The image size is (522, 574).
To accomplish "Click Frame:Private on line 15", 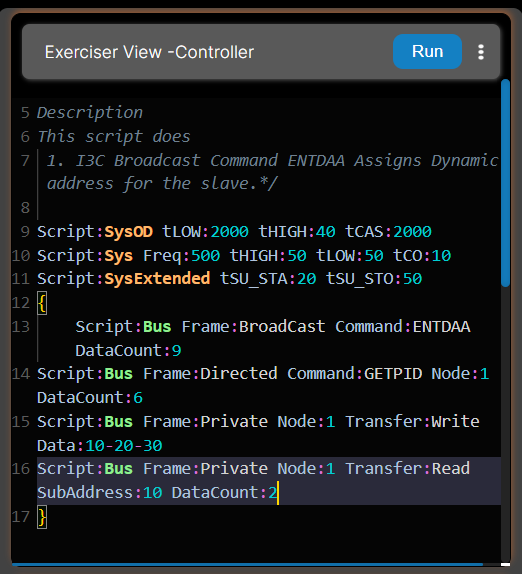I will [x=205, y=422].
